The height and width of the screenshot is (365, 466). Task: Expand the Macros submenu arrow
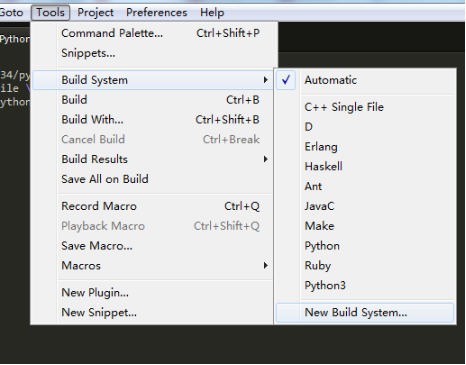265,265
